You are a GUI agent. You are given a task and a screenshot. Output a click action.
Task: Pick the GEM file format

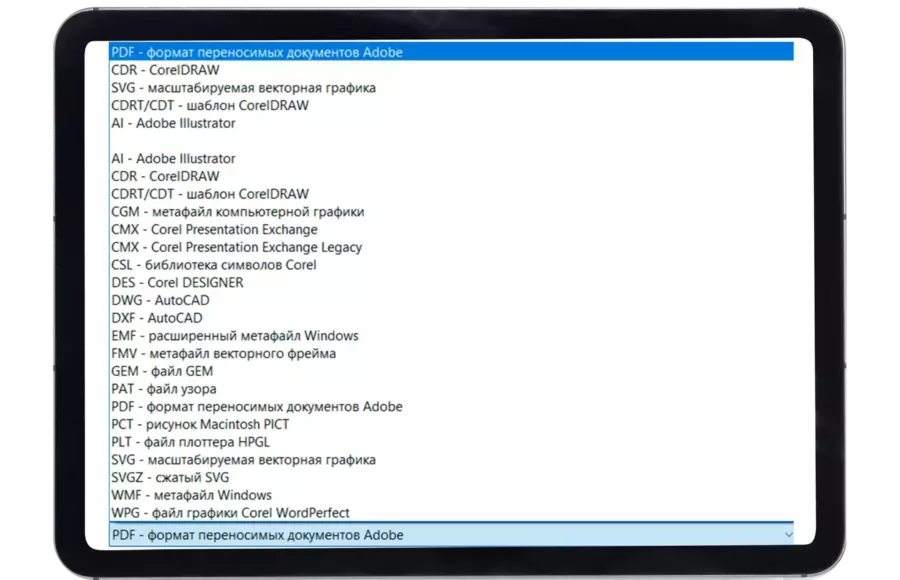click(x=162, y=371)
